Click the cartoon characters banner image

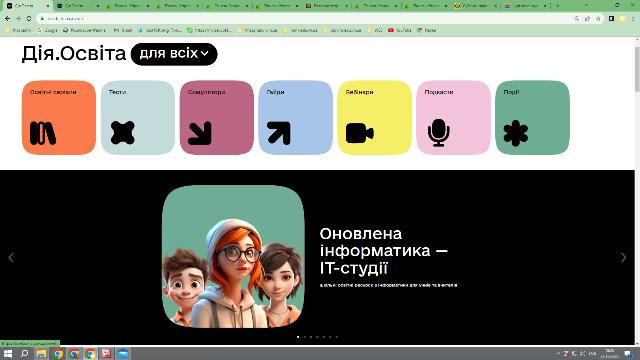[x=233, y=257]
